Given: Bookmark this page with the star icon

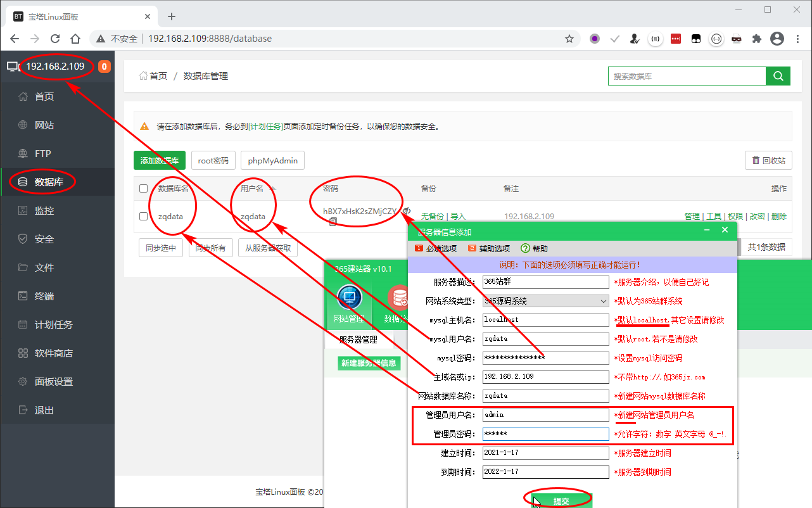Looking at the screenshot, I should pos(569,39).
